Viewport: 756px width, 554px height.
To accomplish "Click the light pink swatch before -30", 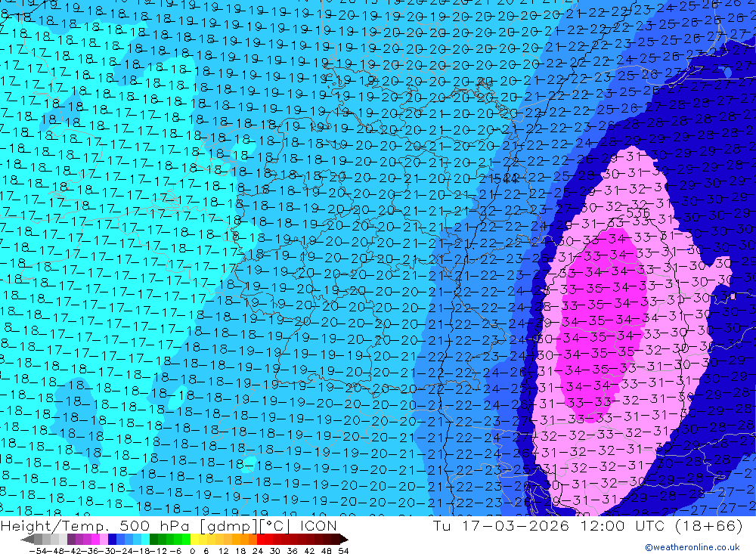I will click(104, 539).
